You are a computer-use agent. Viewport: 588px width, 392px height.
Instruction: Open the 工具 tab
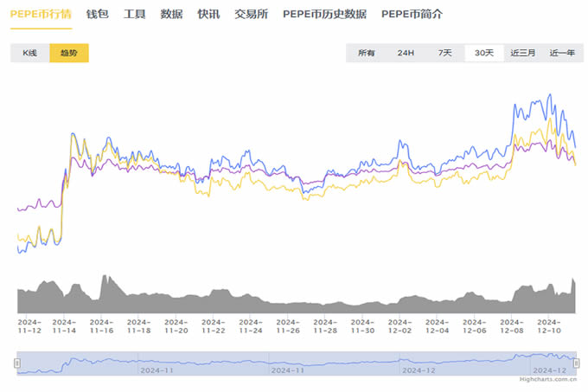pyautogui.click(x=135, y=14)
